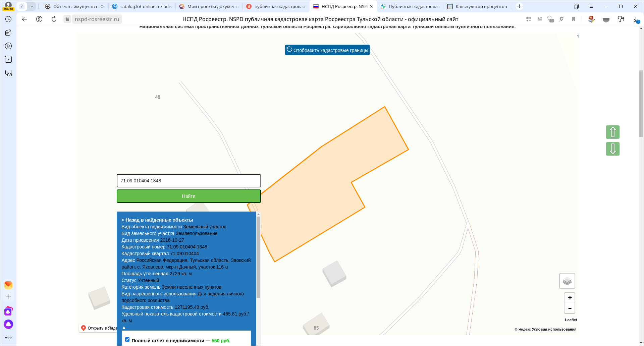The height and width of the screenshot is (346, 644).
Task: Click the cadastral number search field
Action: point(189,181)
